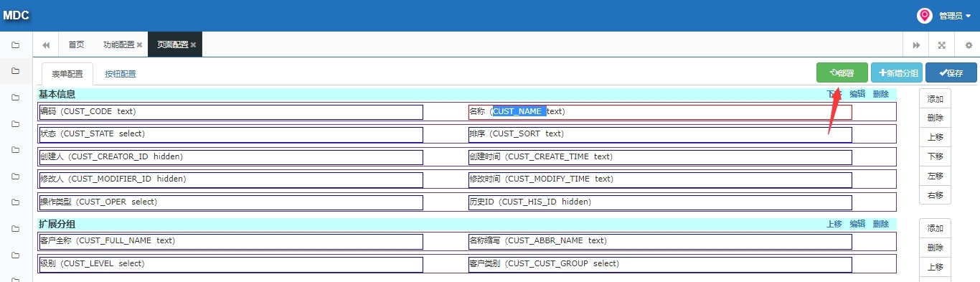This screenshot has width=980, height=282.
Task: Close the 功能配置 tab with its x
Action: point(140,44)
